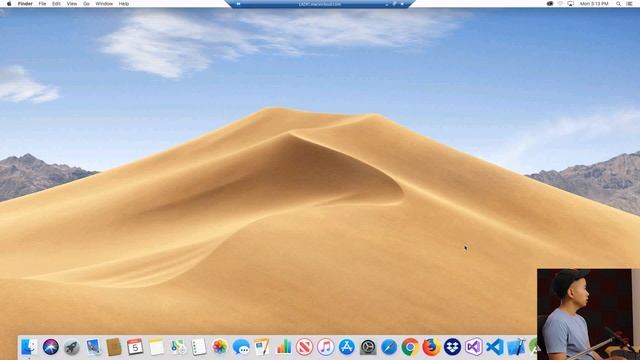Image resolution: width=640 pixels, height=360 pixels.
Task: Launch the red News app icon
Action: (304, 347)
